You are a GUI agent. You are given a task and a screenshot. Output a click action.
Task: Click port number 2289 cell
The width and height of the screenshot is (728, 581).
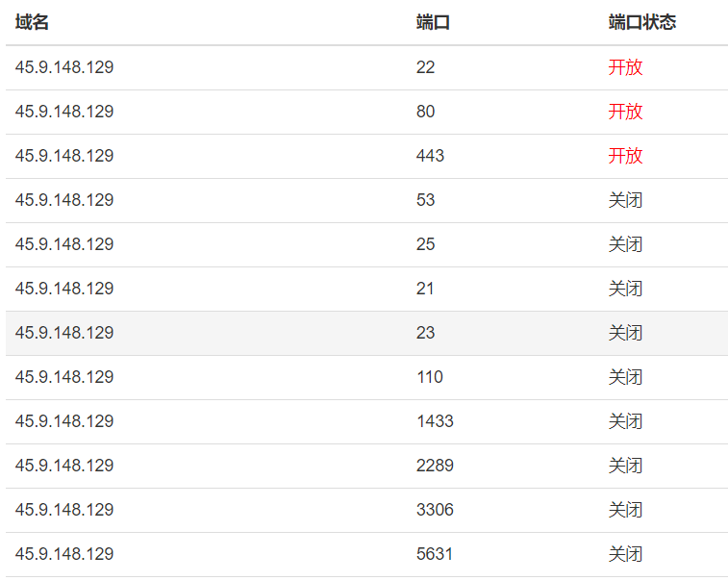[x=435, y=466]
